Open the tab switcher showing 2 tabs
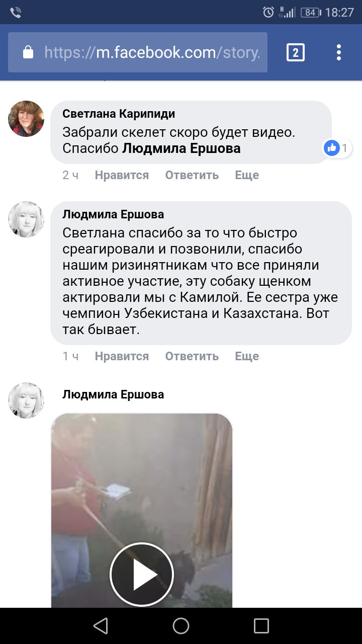This screenshot has height=644, width=362. 296,52
